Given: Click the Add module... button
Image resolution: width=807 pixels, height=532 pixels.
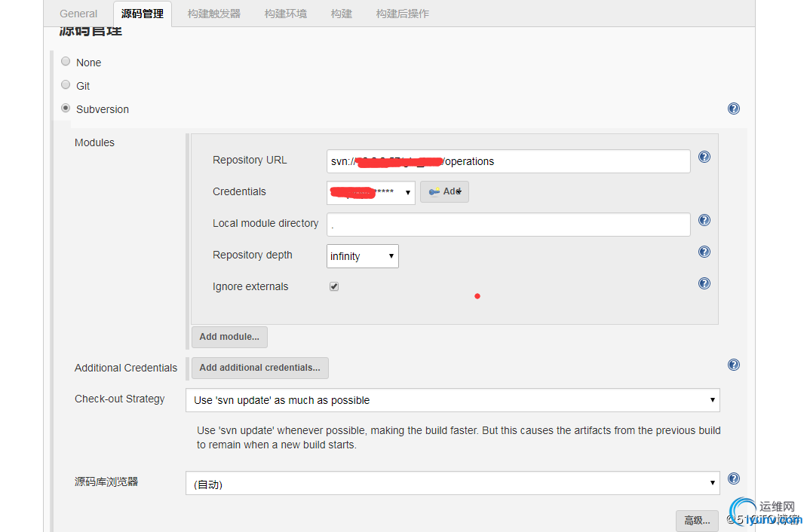Looking at the screenshot, I should pyautogui.click(x=229, y=337).
